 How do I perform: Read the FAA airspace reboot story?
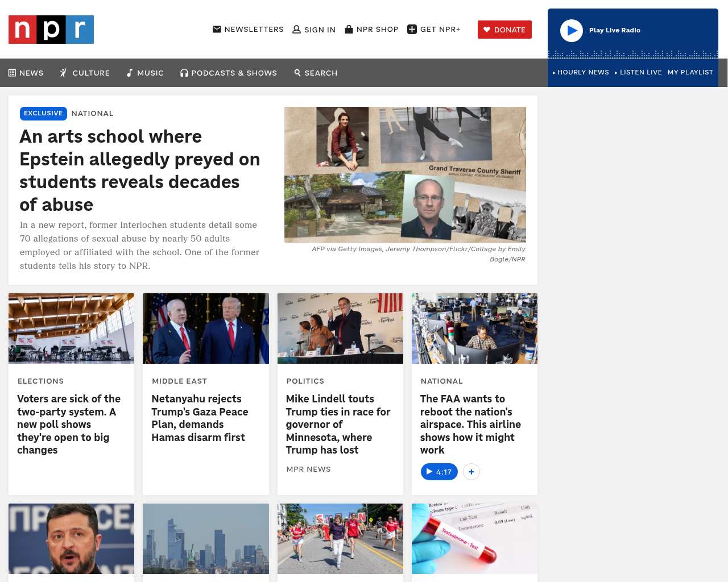tap(471, 425)
